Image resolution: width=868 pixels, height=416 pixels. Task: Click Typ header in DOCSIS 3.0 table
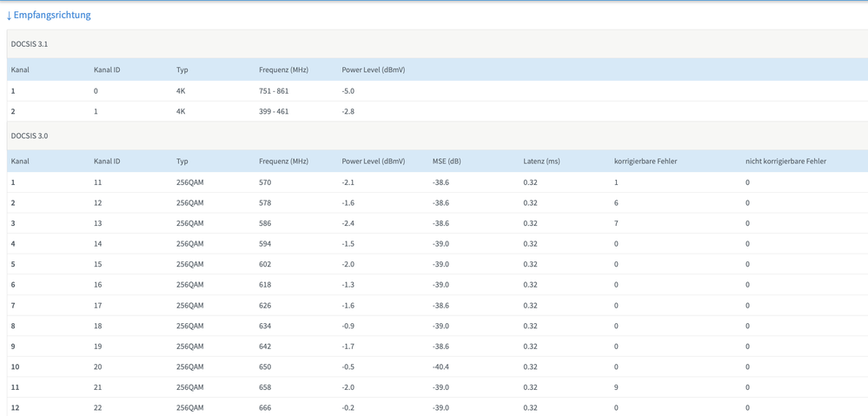182,162
